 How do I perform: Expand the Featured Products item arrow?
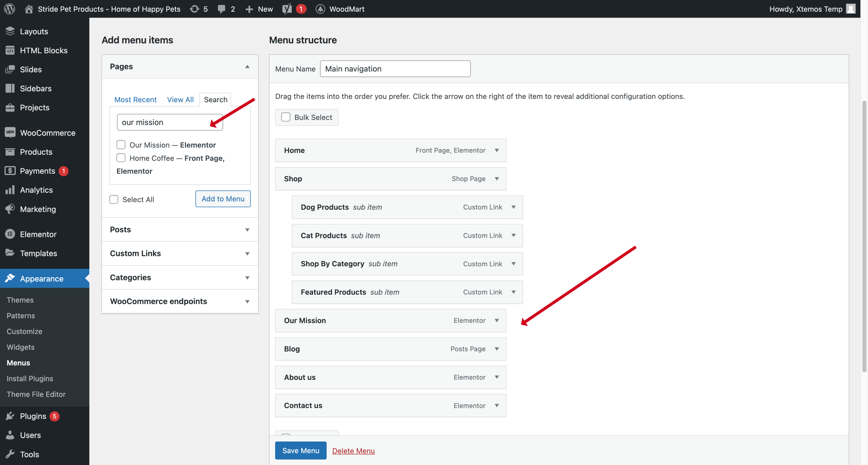click(x=513, y=292)
